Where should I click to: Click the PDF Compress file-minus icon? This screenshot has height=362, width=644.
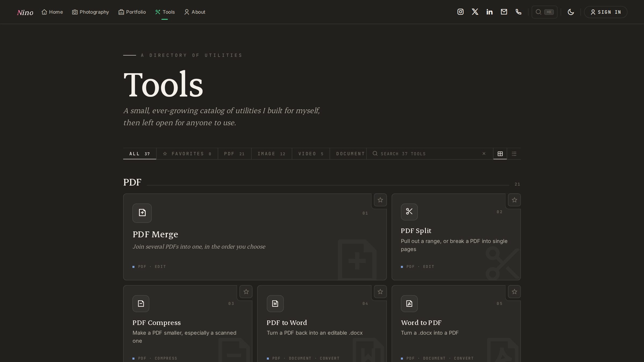coord(141,304)
